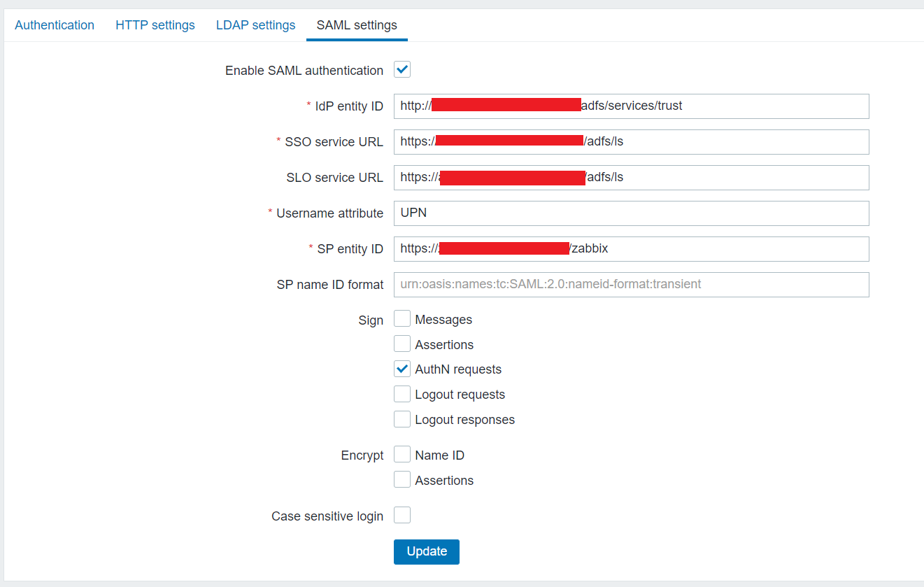The width and height of the screenshot is (924, 587).
Task: Click inside the IdP entity ID field
Action: click(630, 106)
